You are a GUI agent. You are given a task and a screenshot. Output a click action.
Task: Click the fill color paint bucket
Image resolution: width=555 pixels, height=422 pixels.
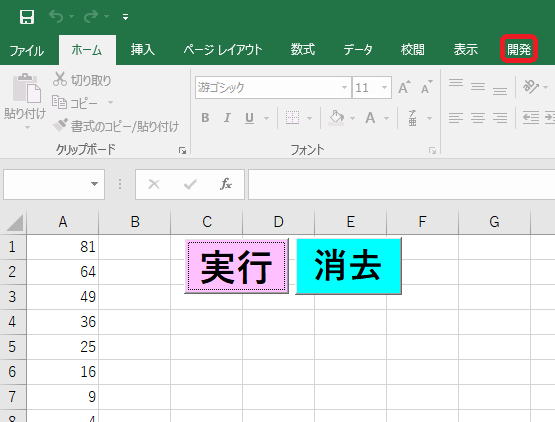[336, 118]
